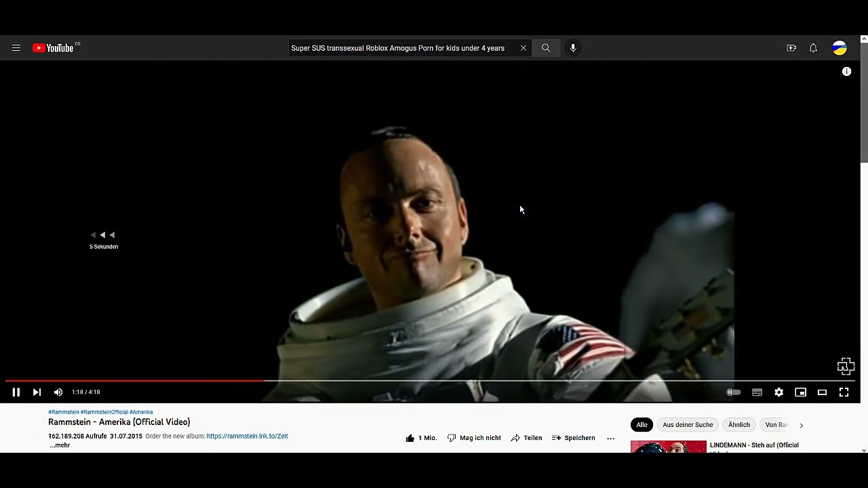Open the LINDEMANN Steh auf thumbnail

(x=668, y=447)
